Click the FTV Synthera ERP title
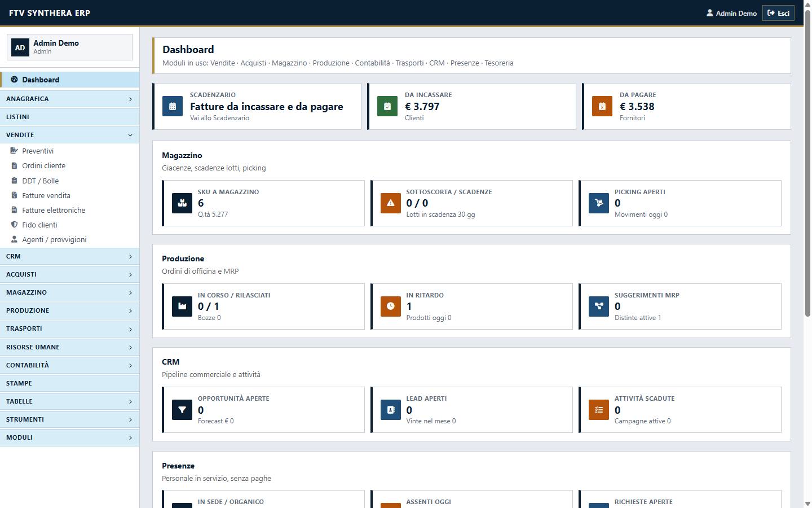Screen dimensions: 812x508 pos(50,13)
